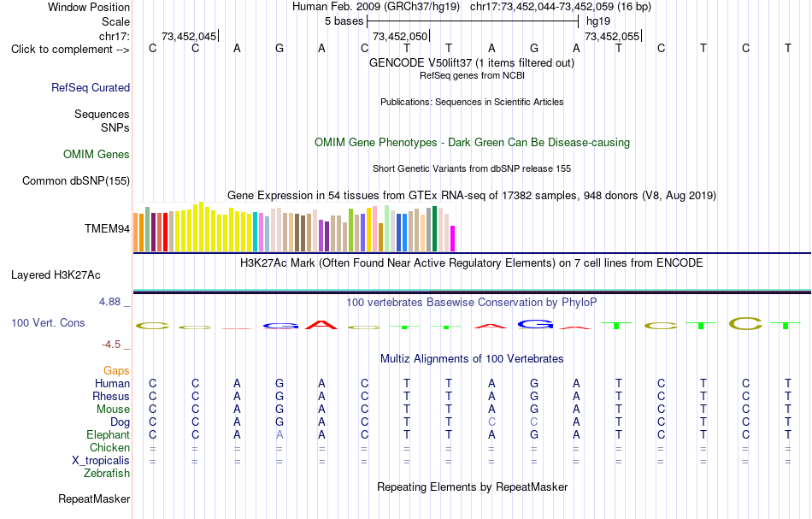Screen dimensions: 812x519
Task: Select the Elephant species label
Action: 109,435
